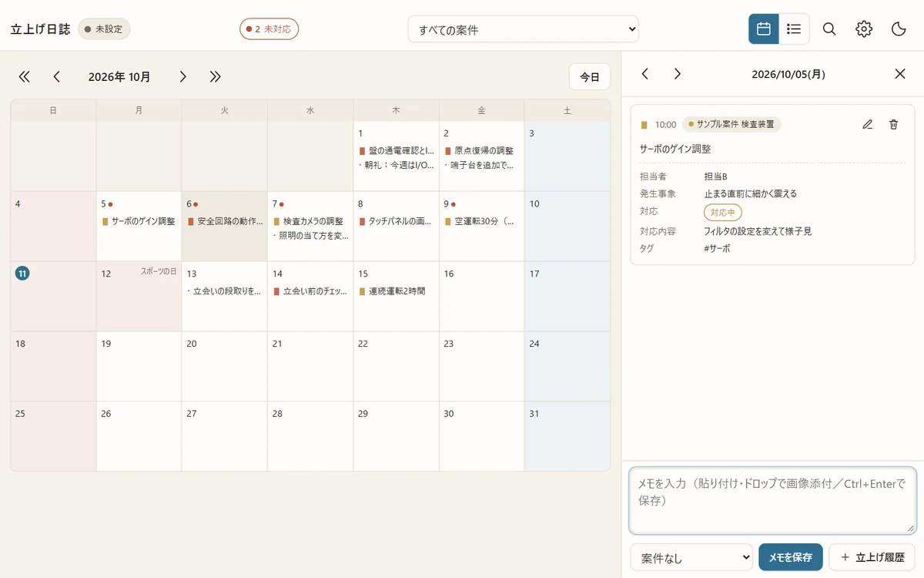Open タッチパネルの画 entry on October 8
This screenshot has width=924, height=578.
pyautogui.click(x=396, y=221)
